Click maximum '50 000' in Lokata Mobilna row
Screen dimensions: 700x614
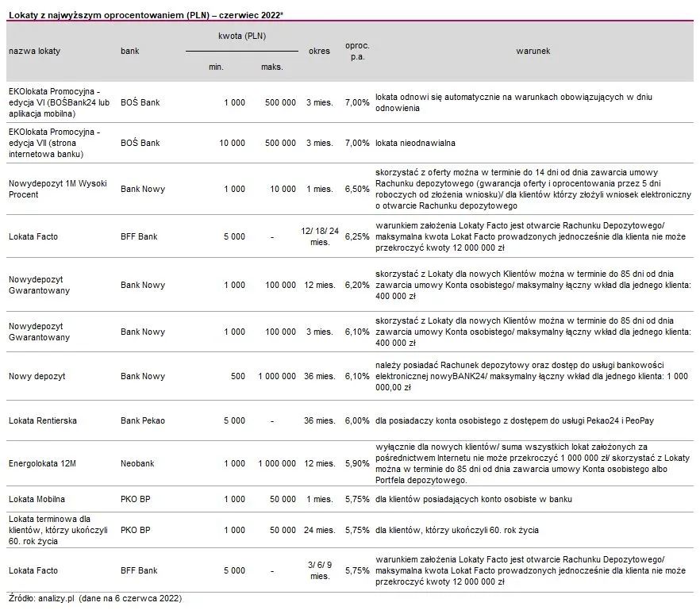283,499
